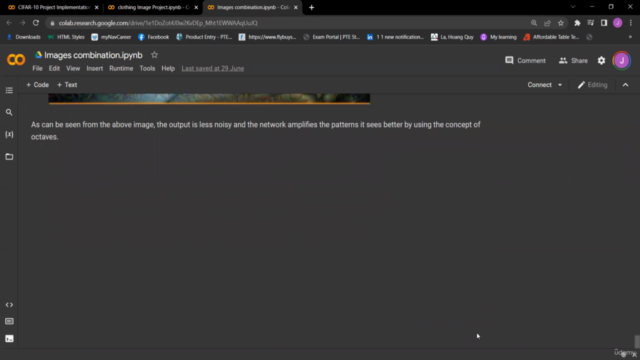Click the browser address bar URL
Image resolution: width=640 pixels, height=360 pixels.
(x=158, y=23)
